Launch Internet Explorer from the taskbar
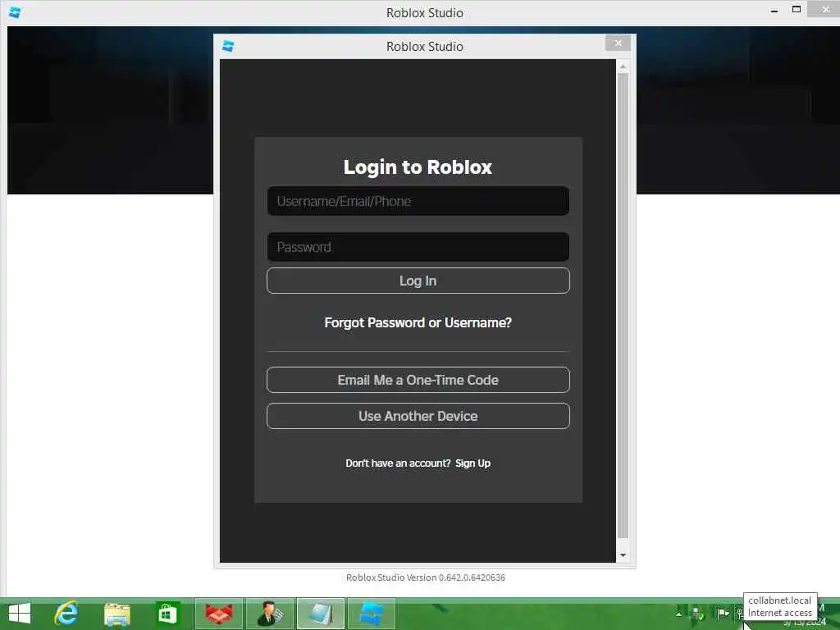 coord(66,614)
